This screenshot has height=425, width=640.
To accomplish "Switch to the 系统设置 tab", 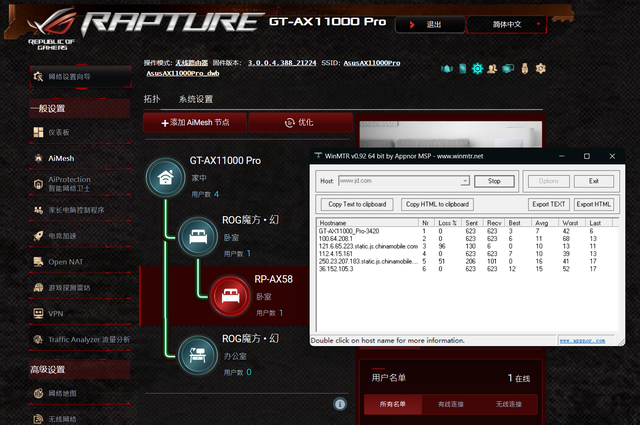I will 196,99.
